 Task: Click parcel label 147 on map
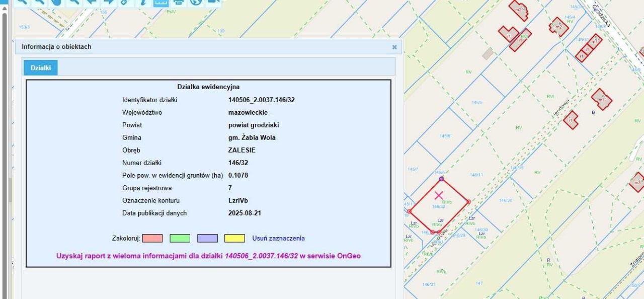(x=479, y=283)
